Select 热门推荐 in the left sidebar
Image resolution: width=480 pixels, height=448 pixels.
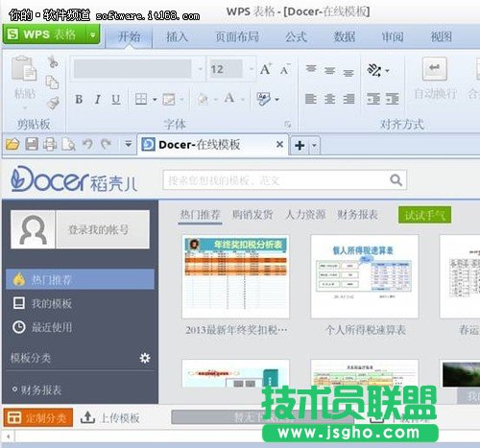point(80,279)
